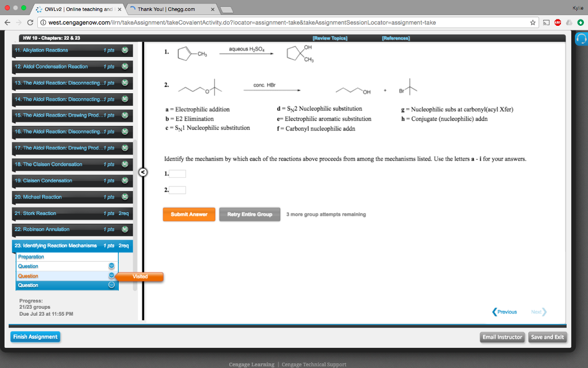The height and width of the screenshot is (368, 588).
Task: Click the answer box for question 1
Action: (x=178, y=172)
